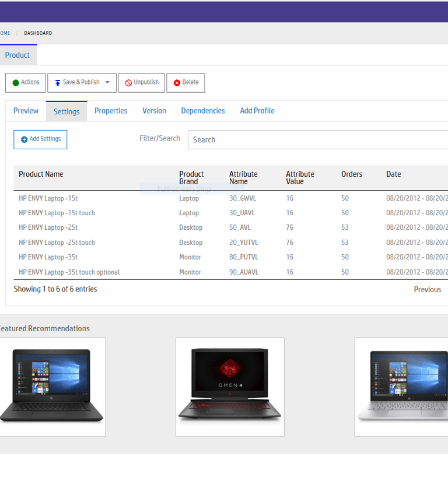Open the OMEN gaming laptop thumbnail
Viewport: 448px width, 484px height.
tap(230, 387)
